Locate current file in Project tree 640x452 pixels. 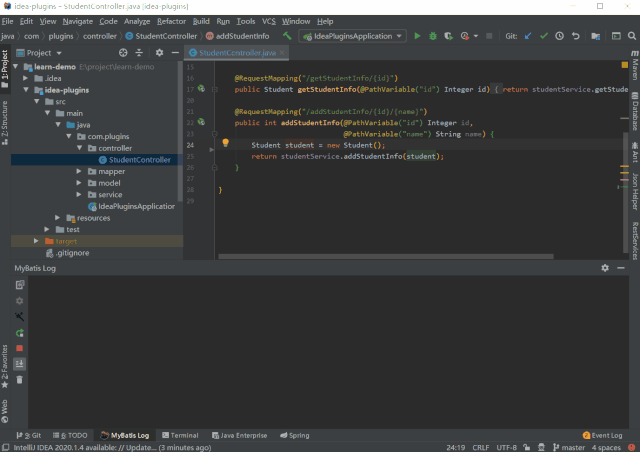pos(123,53)
